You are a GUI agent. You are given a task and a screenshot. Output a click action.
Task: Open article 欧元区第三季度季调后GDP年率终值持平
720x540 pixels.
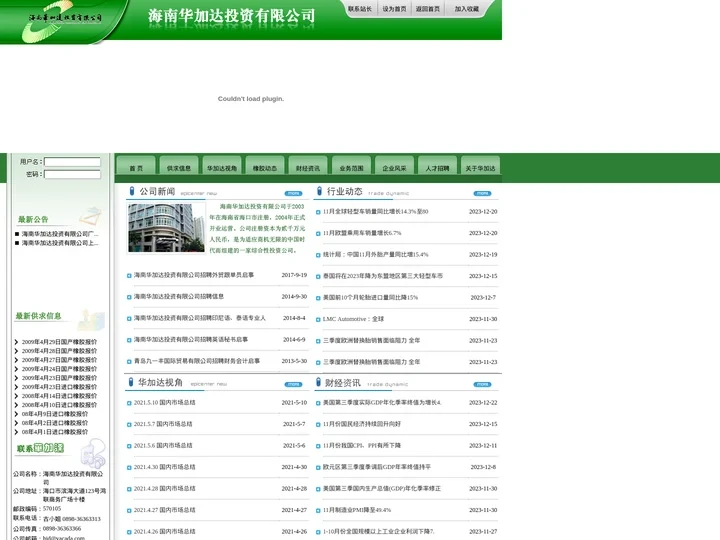click(377, 467)
